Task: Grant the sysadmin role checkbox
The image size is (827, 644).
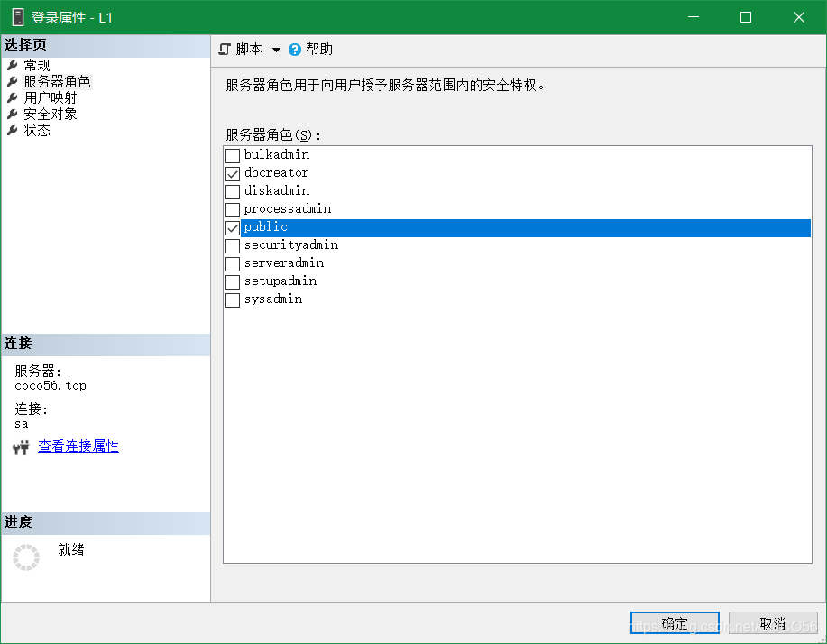Action: (x=233, y=300)
